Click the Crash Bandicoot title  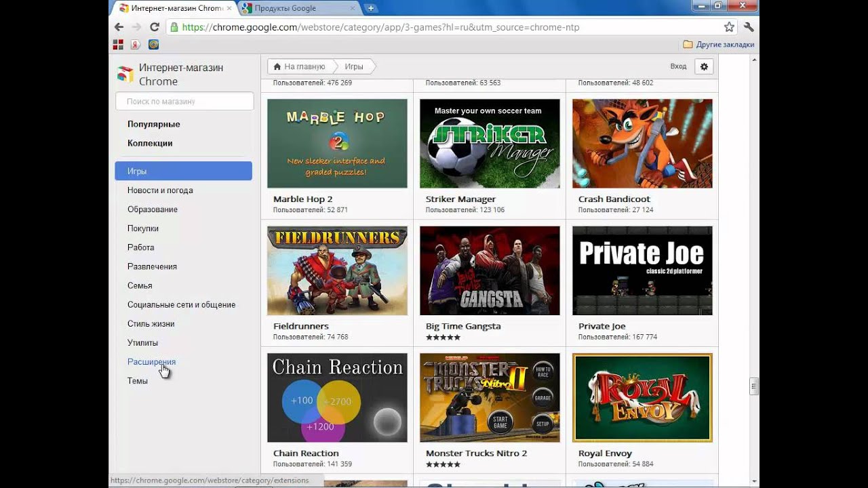coord(614,199)
